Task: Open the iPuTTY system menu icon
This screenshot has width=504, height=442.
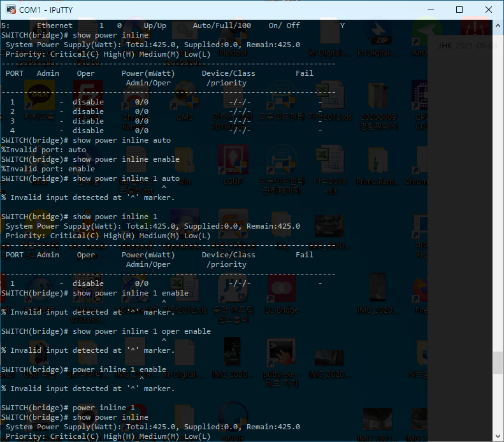Action: point(10,10)
